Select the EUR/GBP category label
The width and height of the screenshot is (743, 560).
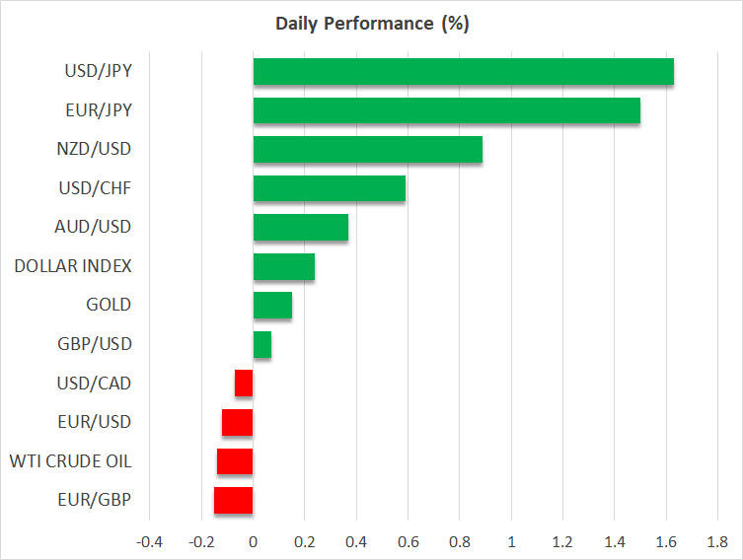coord(98,500)
